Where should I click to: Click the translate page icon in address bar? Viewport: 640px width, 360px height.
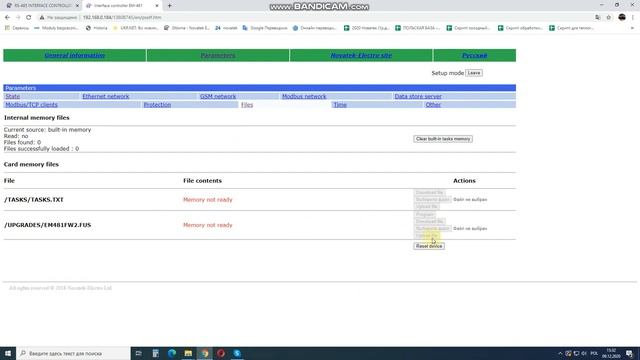(598, 18)
